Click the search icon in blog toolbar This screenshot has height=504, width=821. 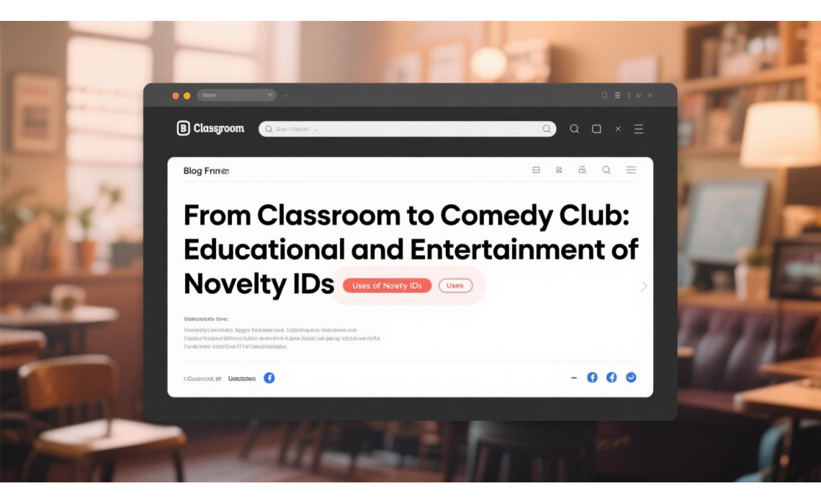point(606,170)
